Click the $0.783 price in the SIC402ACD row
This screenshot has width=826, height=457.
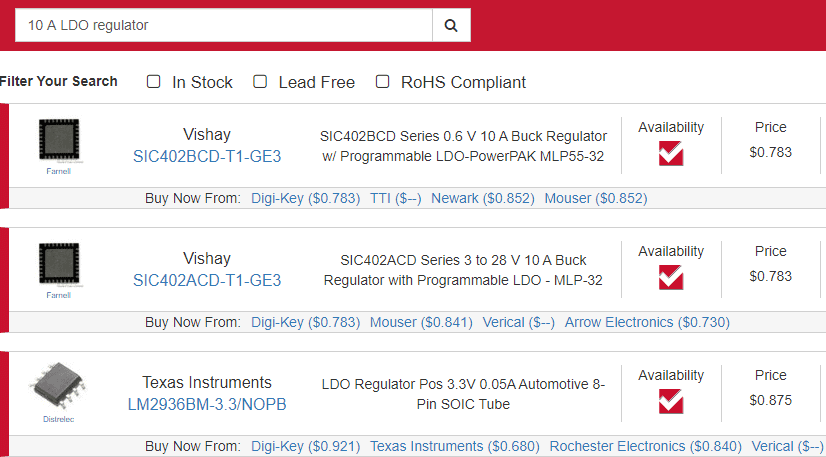click(771, 276)
